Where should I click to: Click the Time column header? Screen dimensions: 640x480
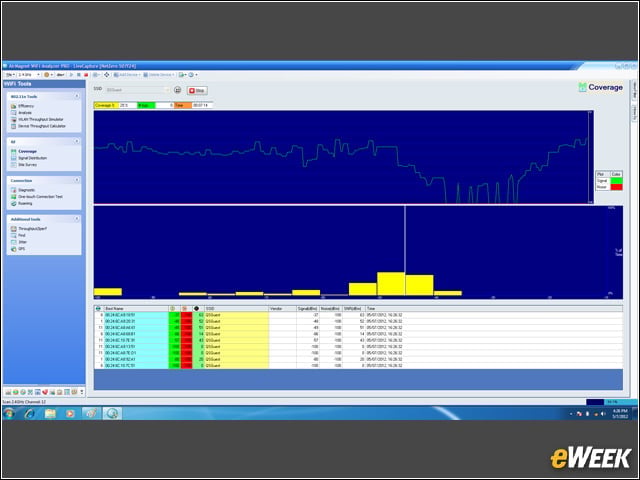pos(494,309)
